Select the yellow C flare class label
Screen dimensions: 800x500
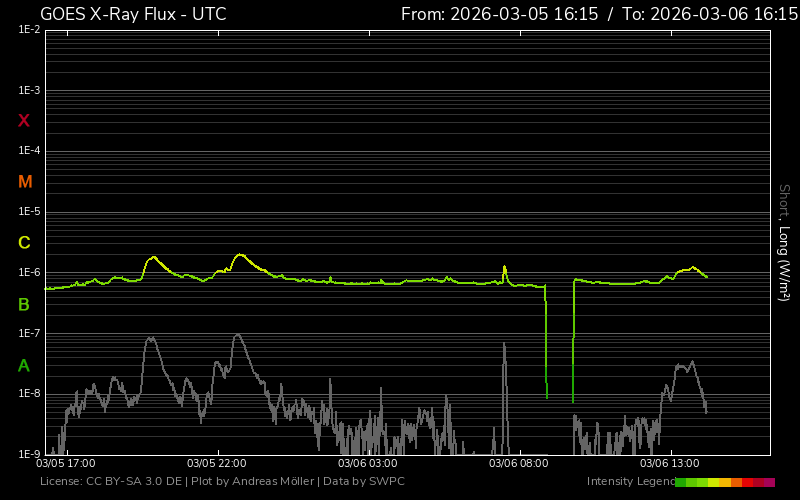pos(24,243)
